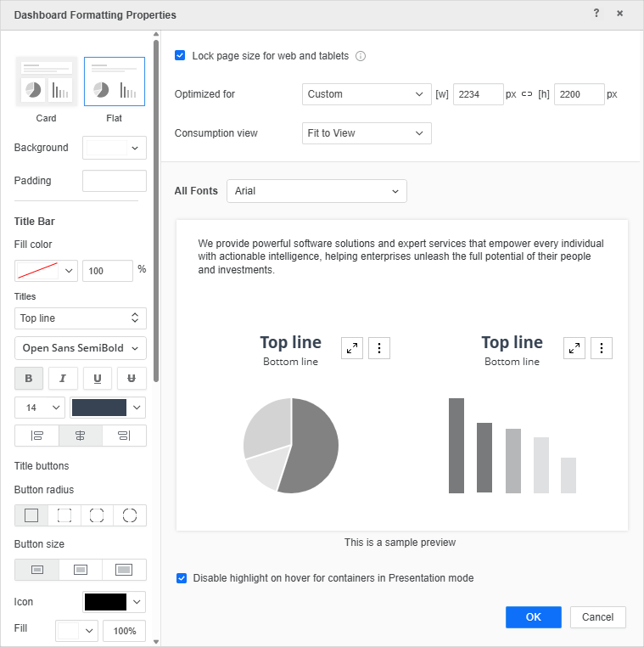
Task: Toggle Disable highlight on hover checkbox
Action: coord(182,578)
